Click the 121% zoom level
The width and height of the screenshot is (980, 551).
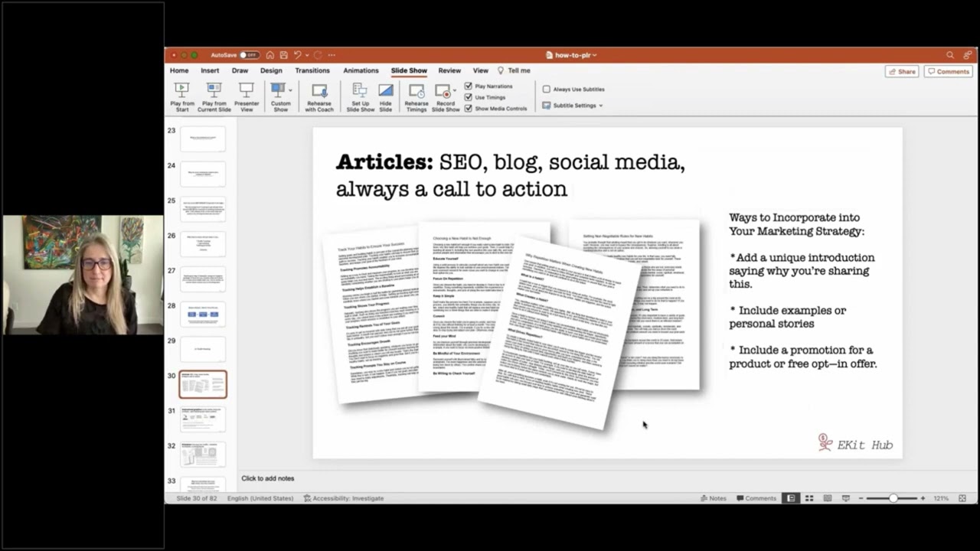coord(941,498)
